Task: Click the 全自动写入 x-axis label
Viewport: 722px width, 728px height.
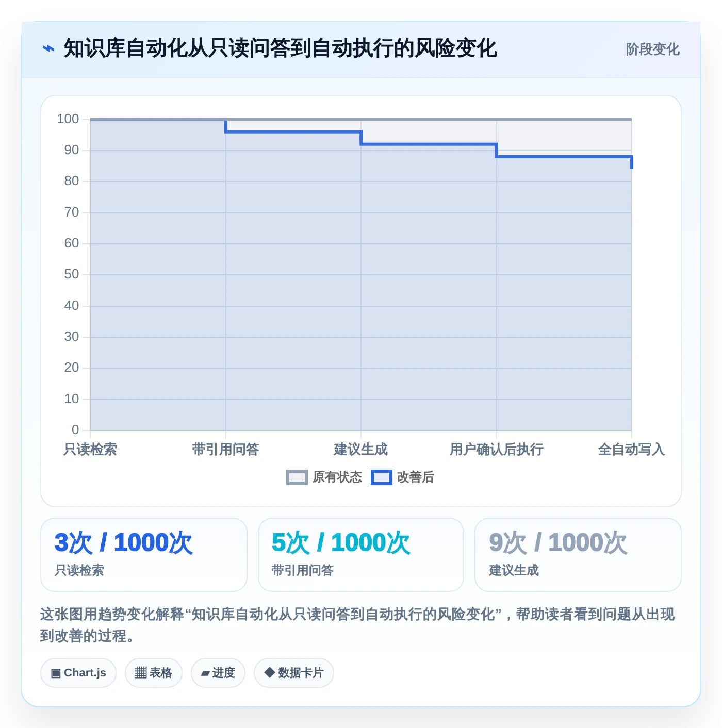Action: pos(631,450)
